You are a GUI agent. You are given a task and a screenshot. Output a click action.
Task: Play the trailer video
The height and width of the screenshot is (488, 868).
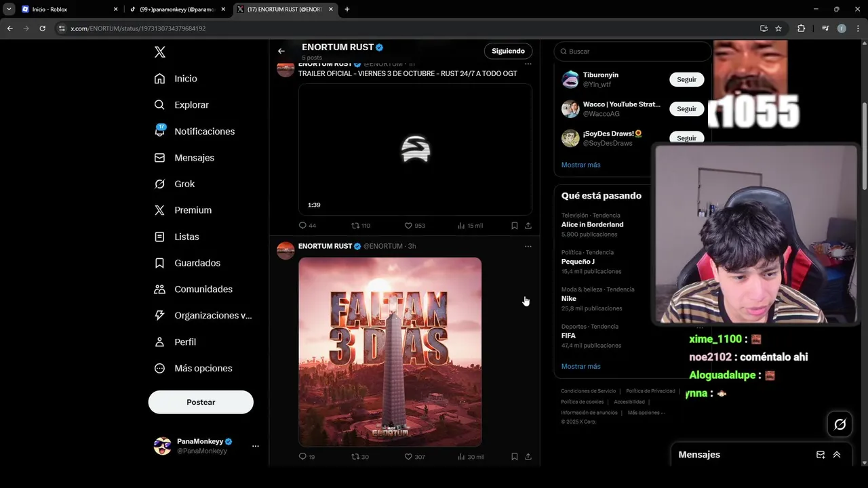tap(415, 149)
